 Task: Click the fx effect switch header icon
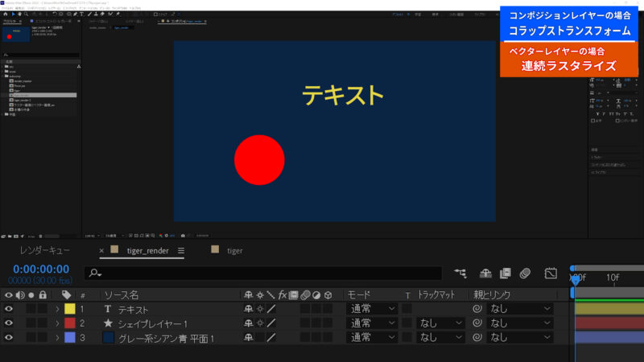(283, 294)
